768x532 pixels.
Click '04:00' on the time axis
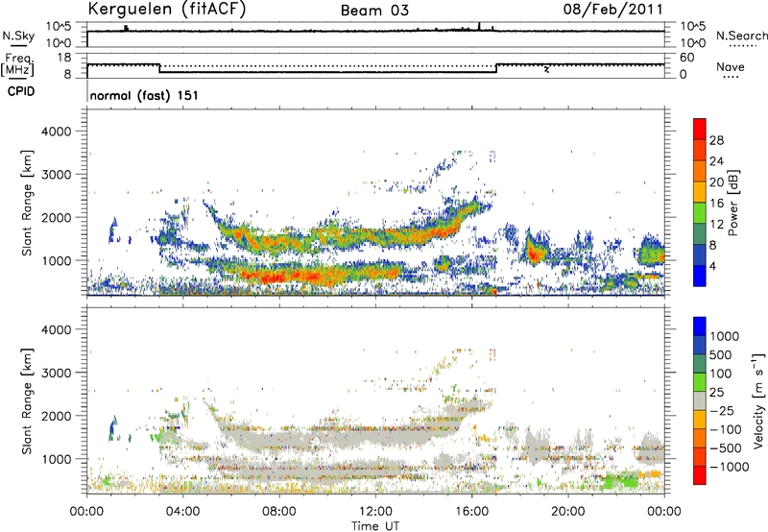pos(182,512)
